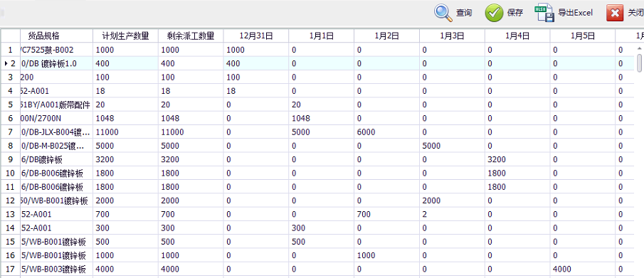Click the 导出Excel button label

(575, 13)
